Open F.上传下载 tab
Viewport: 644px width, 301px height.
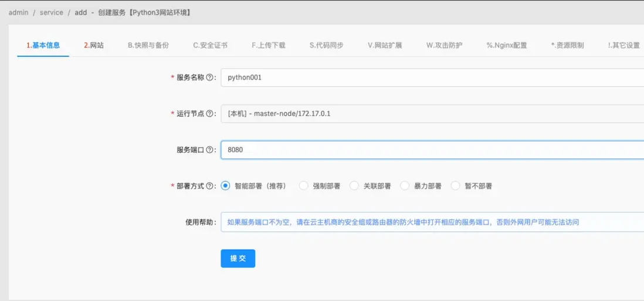pyautogui.click(x=269, y=45)
